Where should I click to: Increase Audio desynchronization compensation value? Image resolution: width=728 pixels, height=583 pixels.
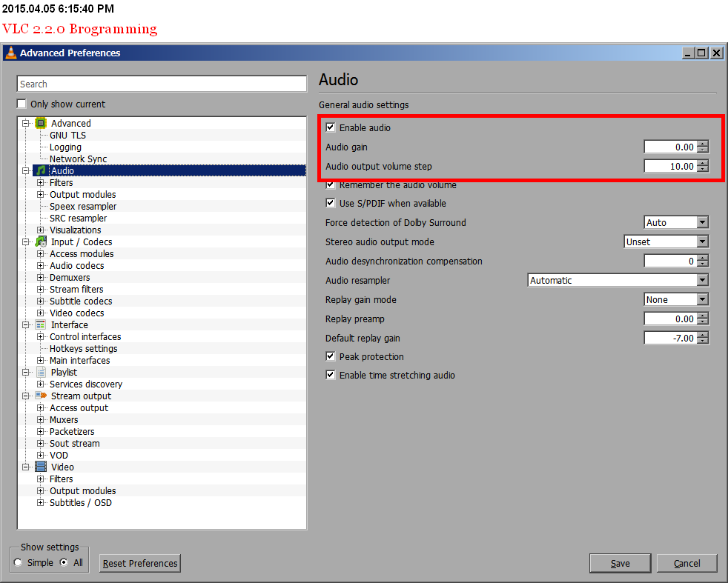coord(703,258)
